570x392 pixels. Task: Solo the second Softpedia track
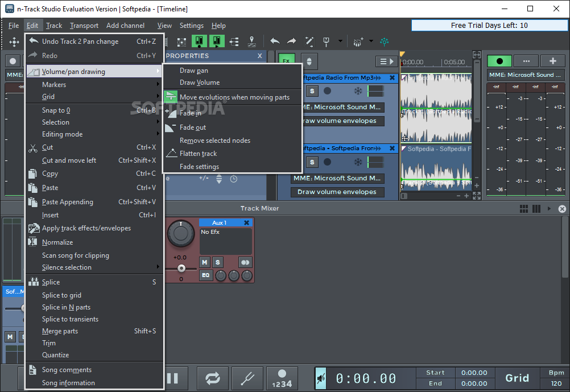(312, 162)
